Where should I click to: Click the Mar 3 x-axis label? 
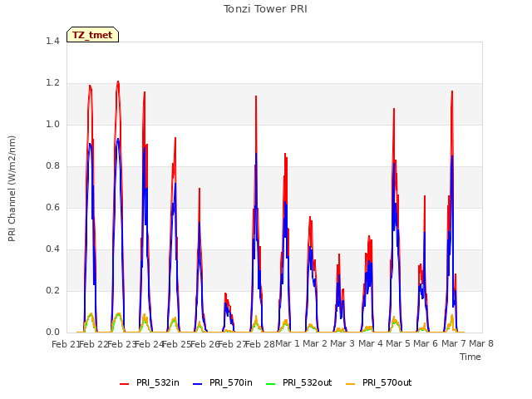(x=342, y=344)
